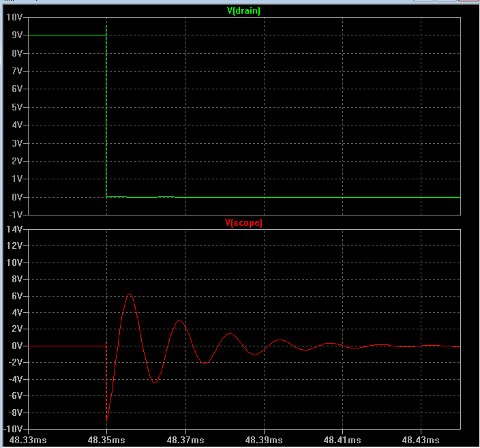Image resolution: width=480 pixels, height=448 pixels.
Task: Click the -8V label on scope plot axis
Action: (15, 413)
